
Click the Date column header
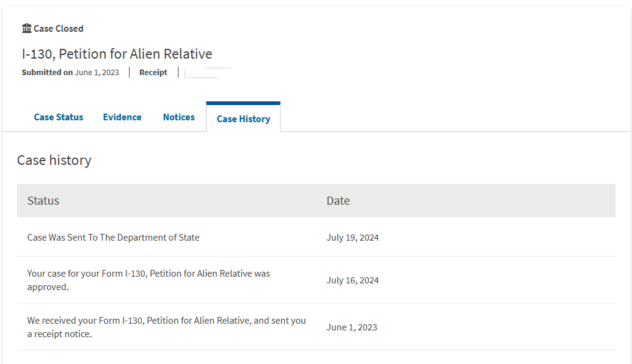[x=338, y=200]
